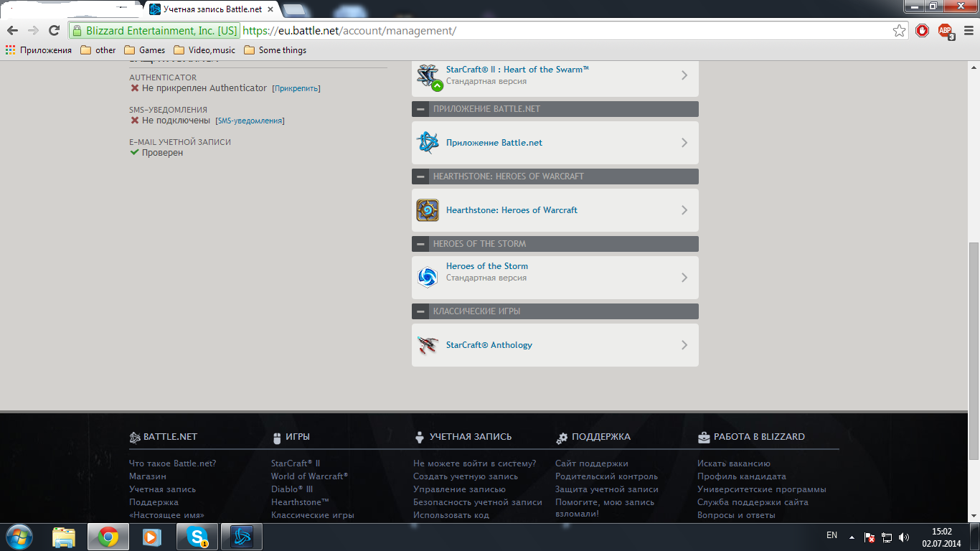980x551 pixels.
Task: Open footer link Создать учетную запись
Action: pyautogui.click(x=466, y=476)
